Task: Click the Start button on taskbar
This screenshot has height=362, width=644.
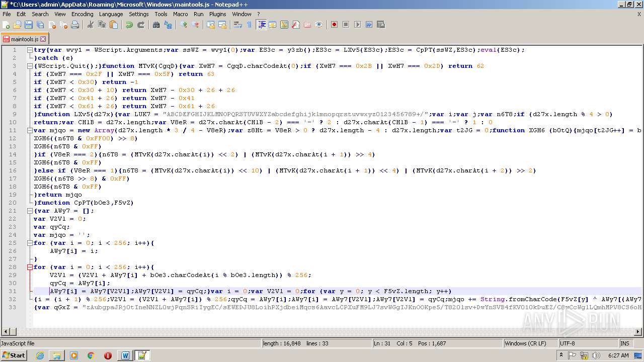Action: coord(14,355)
